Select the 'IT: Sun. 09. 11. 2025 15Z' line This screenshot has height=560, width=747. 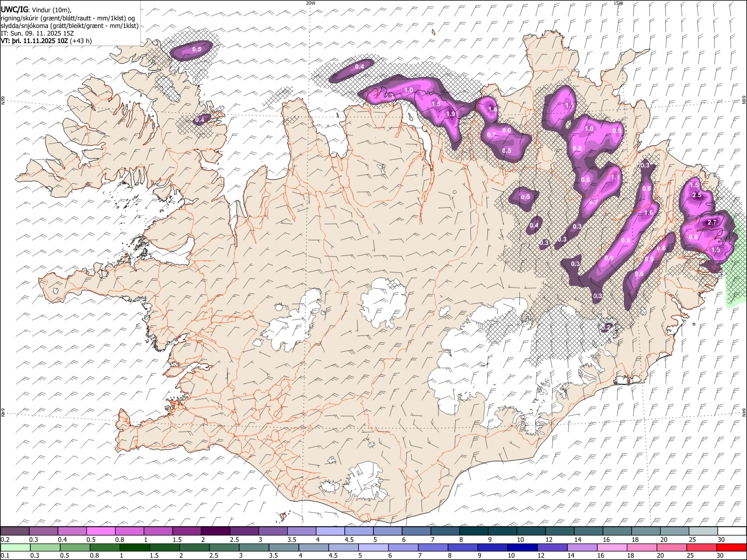37,34
